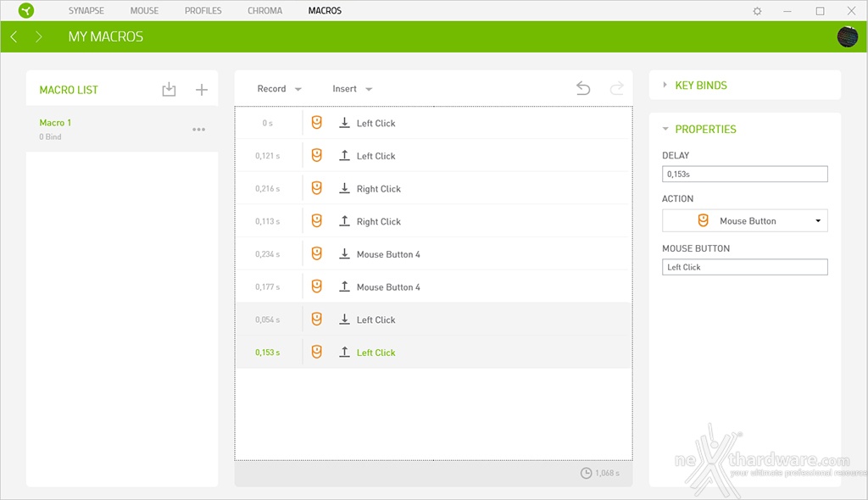Screen dimensions: 868x500
Task: Undo the last macro edit
Action: point(583,88)
